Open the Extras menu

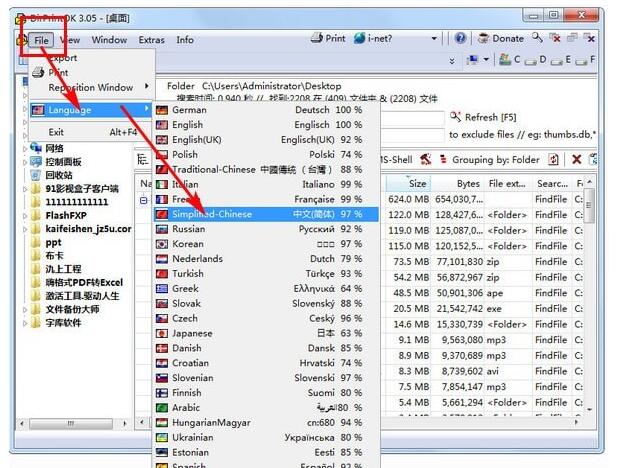point(152,40)
